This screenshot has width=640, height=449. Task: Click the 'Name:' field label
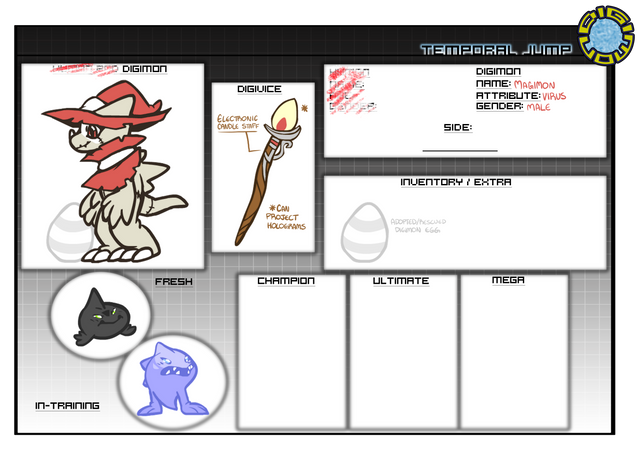coord(493,84)
